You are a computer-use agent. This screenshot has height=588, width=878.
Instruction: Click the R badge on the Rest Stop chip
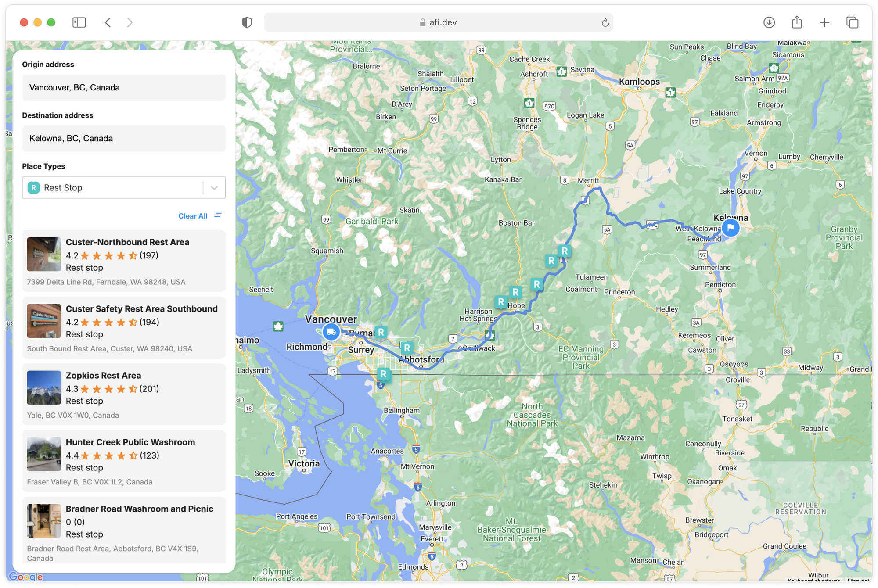[x=34, y=187]
